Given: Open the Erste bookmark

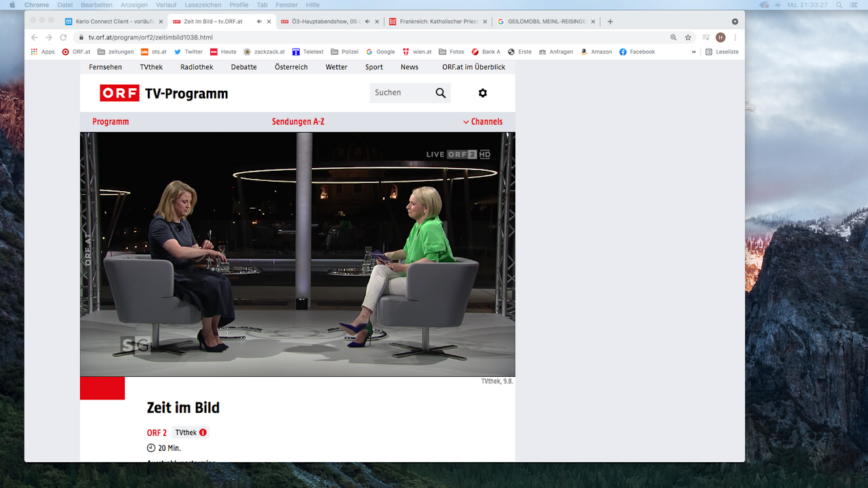Looking at the screenshot, I should (519, 52).
